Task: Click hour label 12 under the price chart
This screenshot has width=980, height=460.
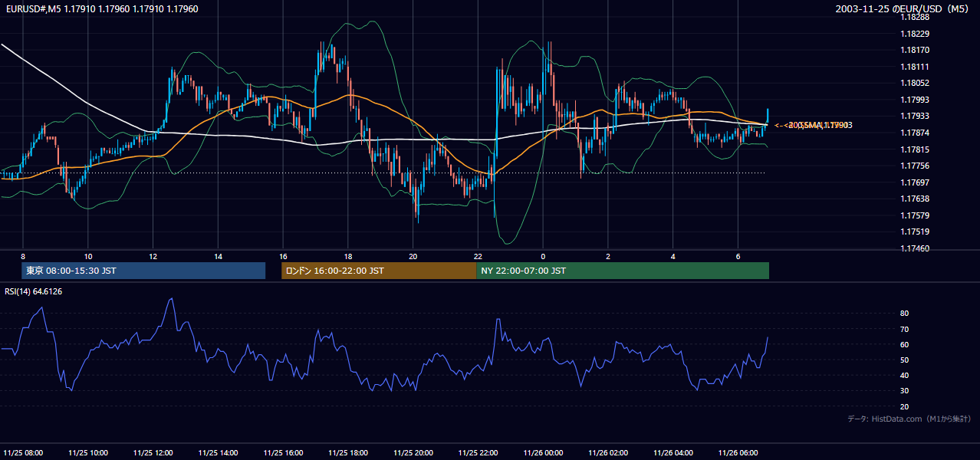Action: pyautogui.click(x=153, y=256)
